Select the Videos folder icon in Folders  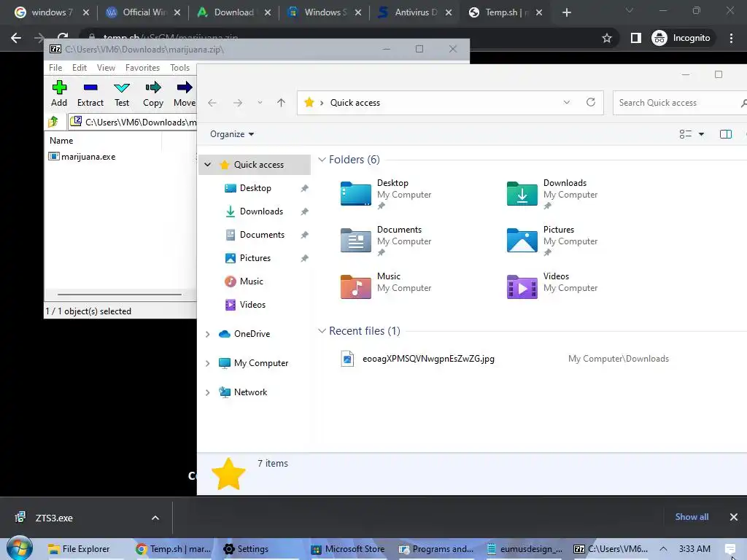point(522,287)
